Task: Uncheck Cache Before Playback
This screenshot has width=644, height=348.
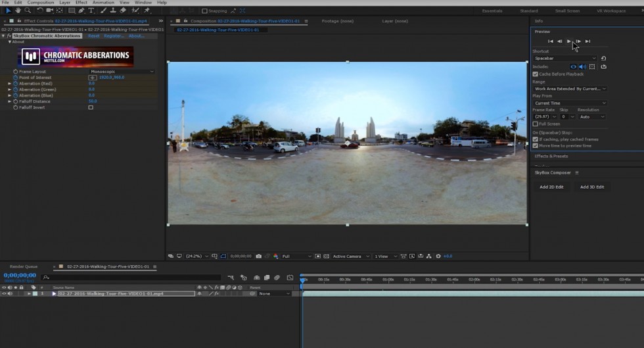Action: [535, 74]
